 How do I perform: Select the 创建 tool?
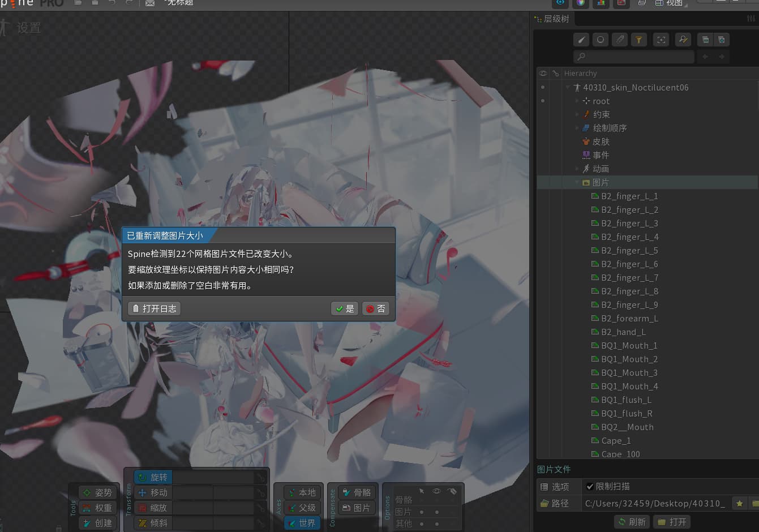[x=97, y=523]
